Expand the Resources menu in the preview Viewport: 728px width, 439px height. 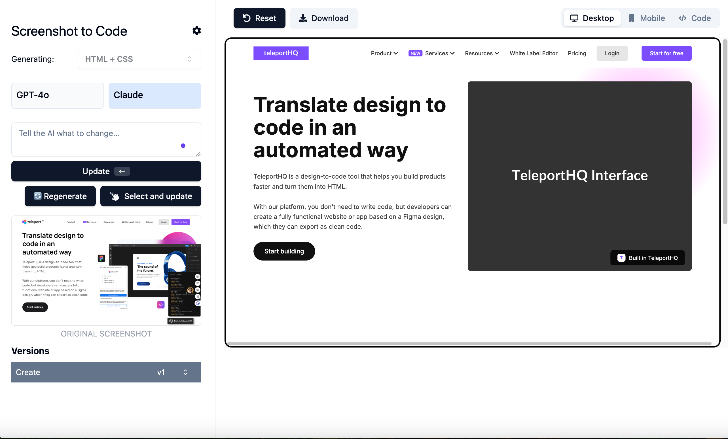tap(482, 53)
